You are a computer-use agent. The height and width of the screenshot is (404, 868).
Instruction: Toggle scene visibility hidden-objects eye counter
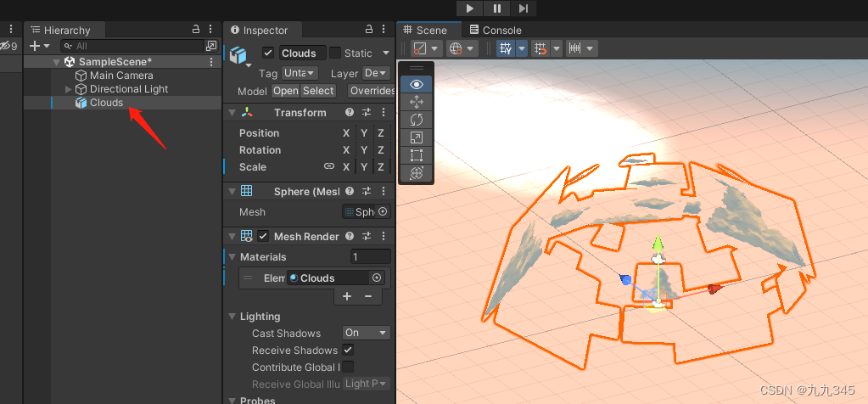pyautogui.click(x=8, y=46)
